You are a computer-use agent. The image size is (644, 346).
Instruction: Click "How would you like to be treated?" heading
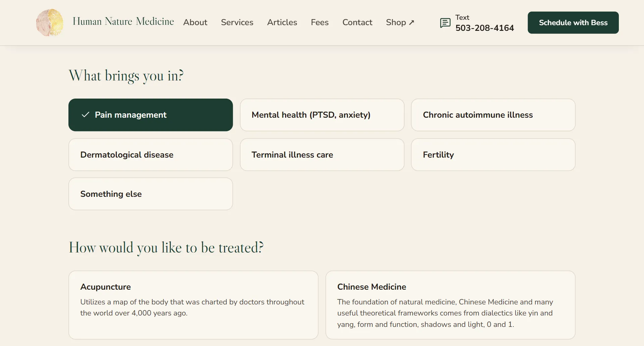(x=166, y=248)
